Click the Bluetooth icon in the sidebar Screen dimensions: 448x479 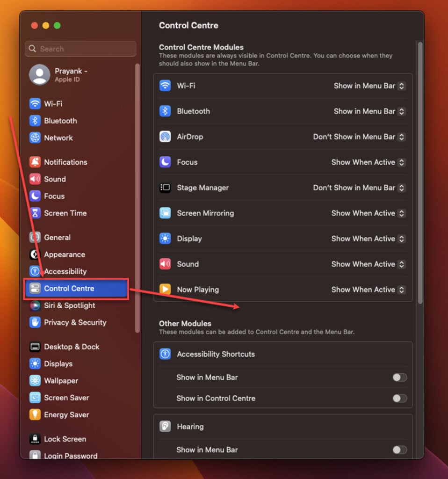pyautogui.click(x=35, y=121)
